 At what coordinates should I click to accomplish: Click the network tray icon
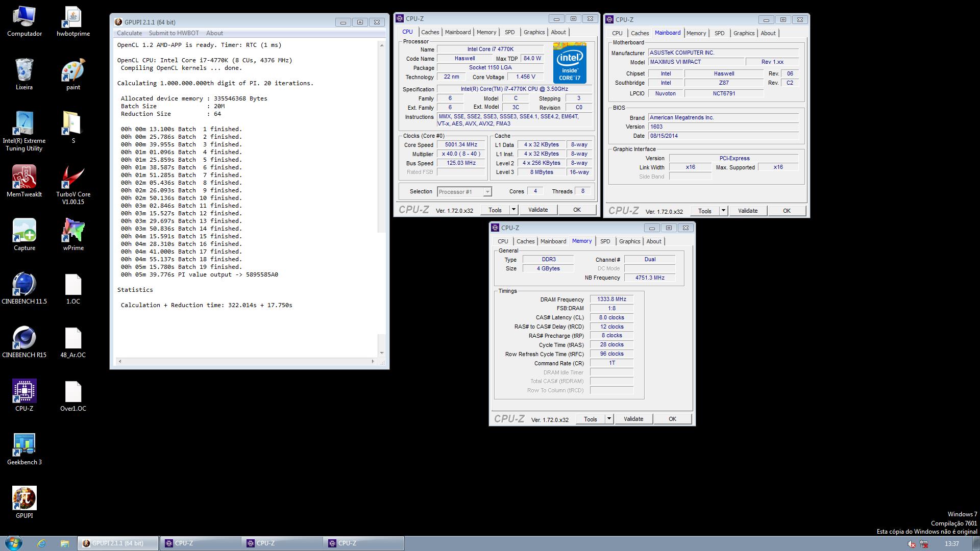(924, 544)
